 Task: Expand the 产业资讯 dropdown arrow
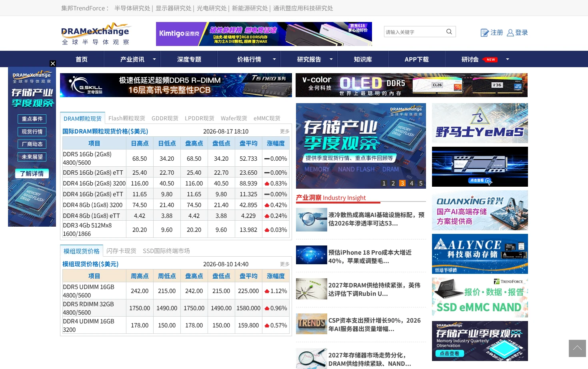coord(154,59)
